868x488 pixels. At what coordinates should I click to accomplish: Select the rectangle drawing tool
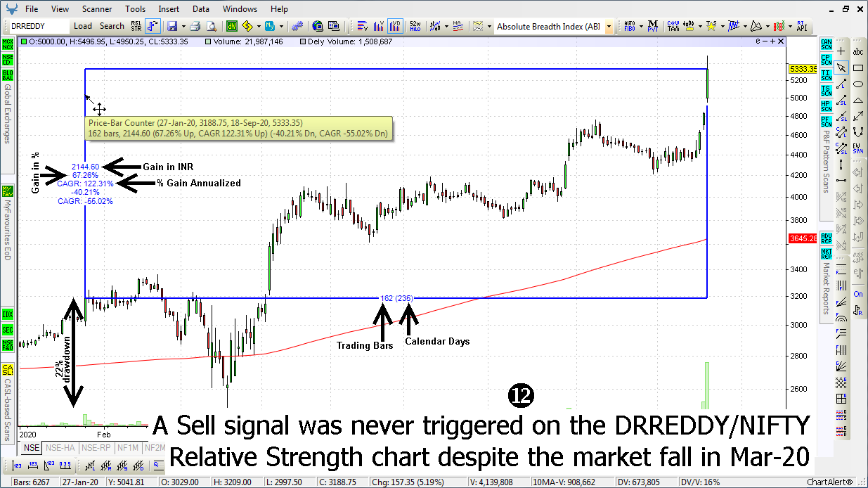coord(858,68)
